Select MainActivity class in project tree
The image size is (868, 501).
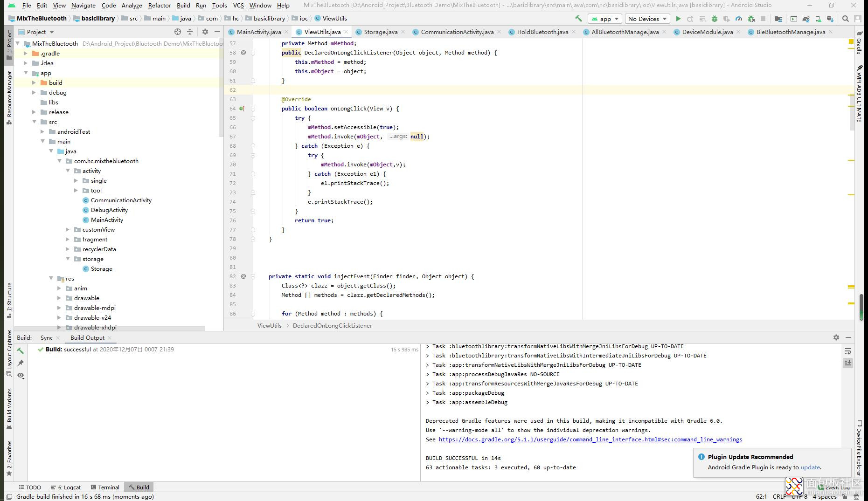pos(107,220)
